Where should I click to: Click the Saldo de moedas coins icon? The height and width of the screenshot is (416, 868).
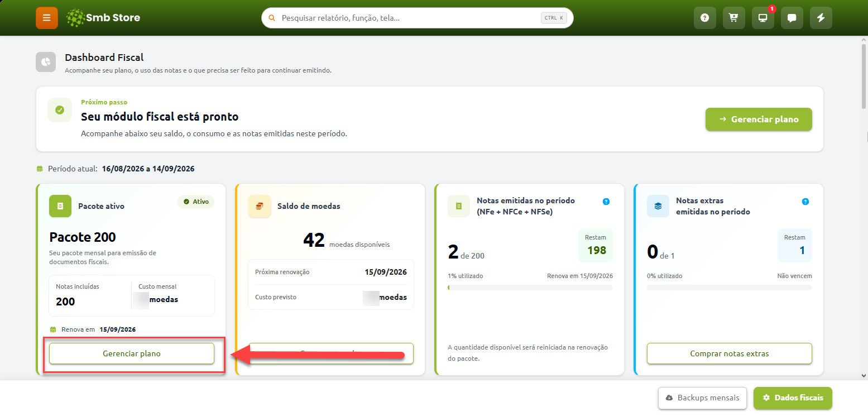[259, 206]
